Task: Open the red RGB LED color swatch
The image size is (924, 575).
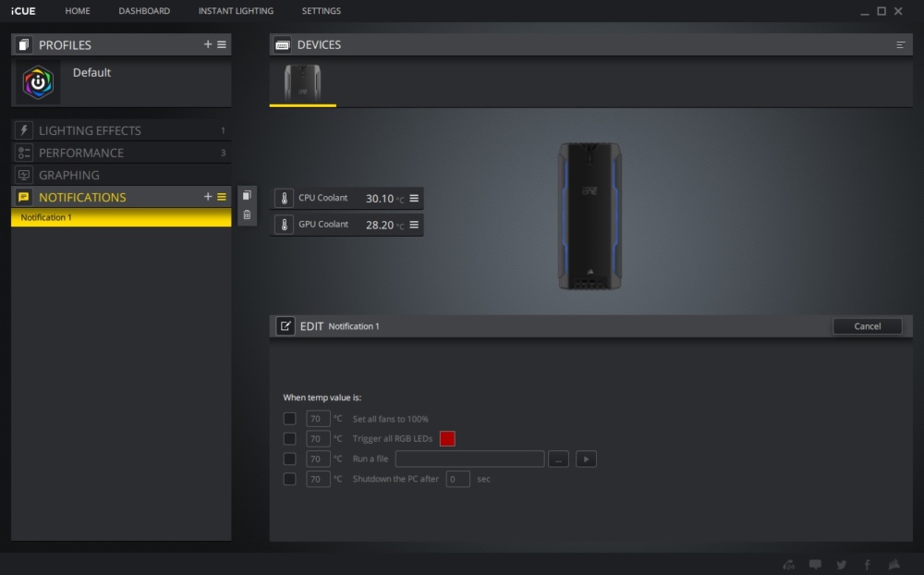Action: tap(447, 439)
